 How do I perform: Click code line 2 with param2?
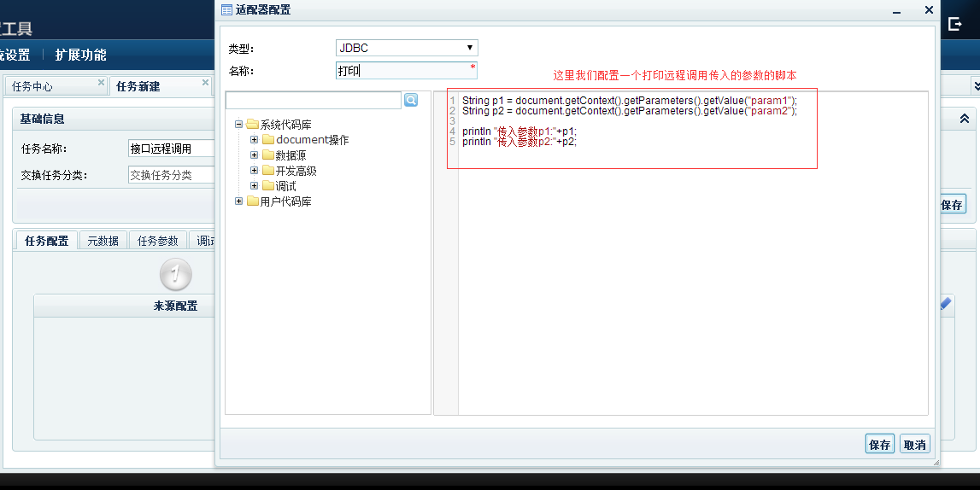click(630, 111)
